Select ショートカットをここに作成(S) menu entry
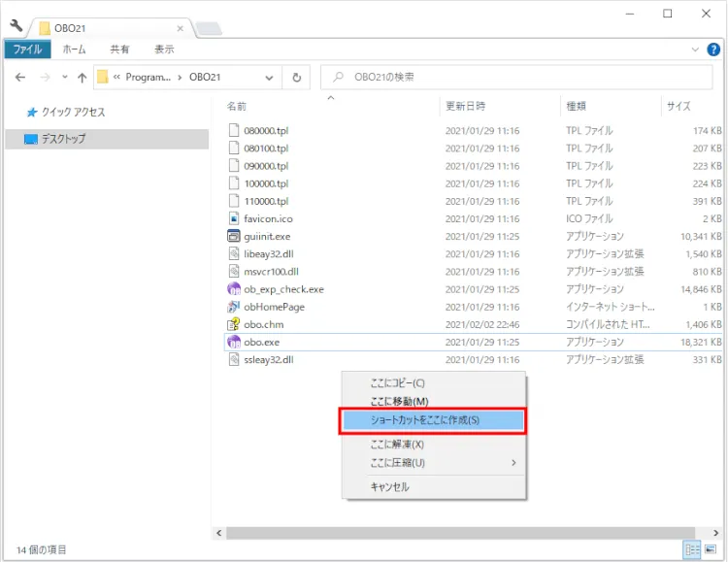The width and height of the screenshot is (728, 562). pyautogui.click(x=433, y=420)
